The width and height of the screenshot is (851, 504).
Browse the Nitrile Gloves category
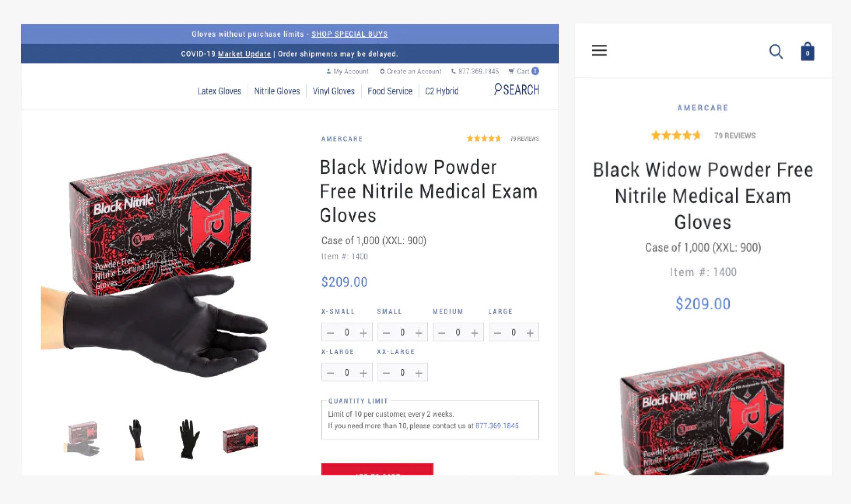click(x=277, y=91)
